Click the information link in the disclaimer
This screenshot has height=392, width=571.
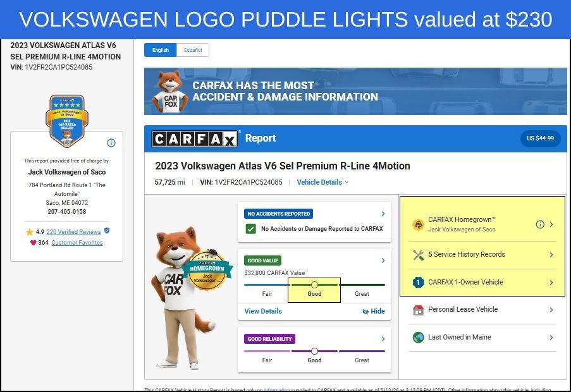click(277, 389)
